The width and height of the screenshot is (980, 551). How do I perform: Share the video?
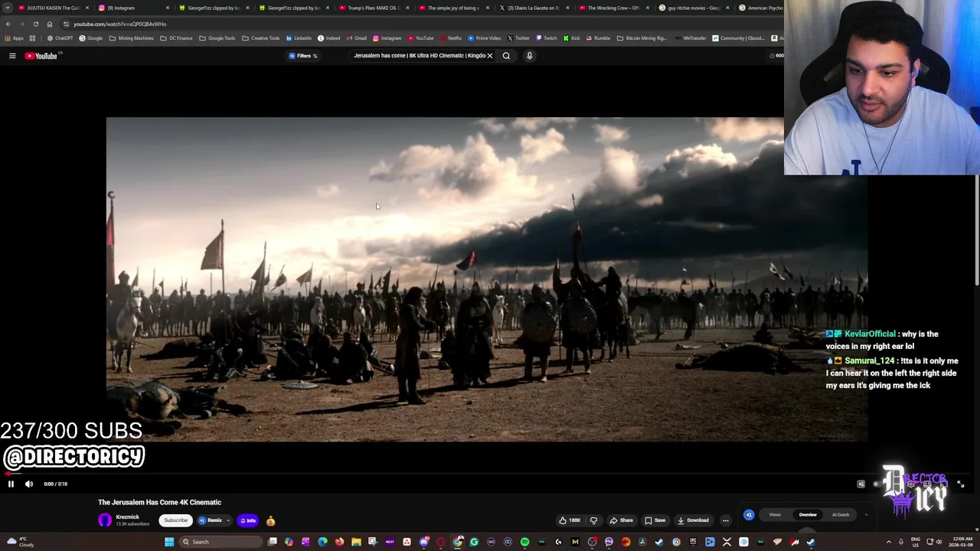622,520
